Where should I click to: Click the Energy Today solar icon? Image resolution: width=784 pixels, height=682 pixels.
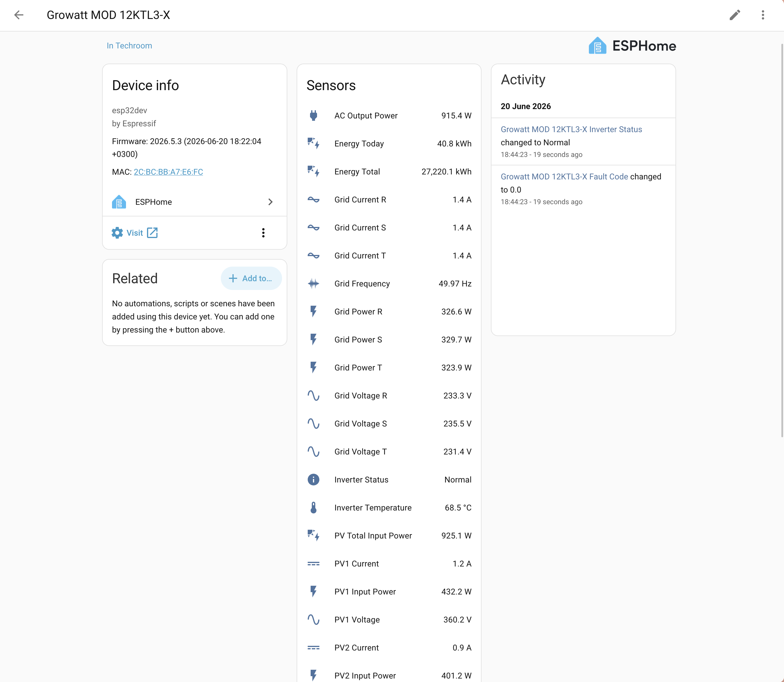[313, 144]
